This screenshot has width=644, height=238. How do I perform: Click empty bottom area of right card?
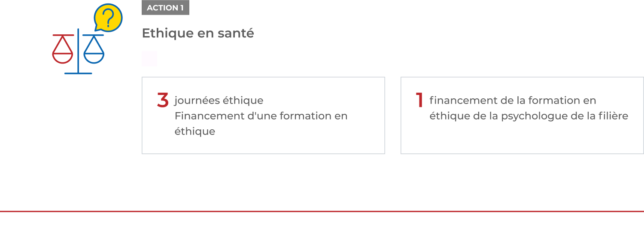click(522, 140)
